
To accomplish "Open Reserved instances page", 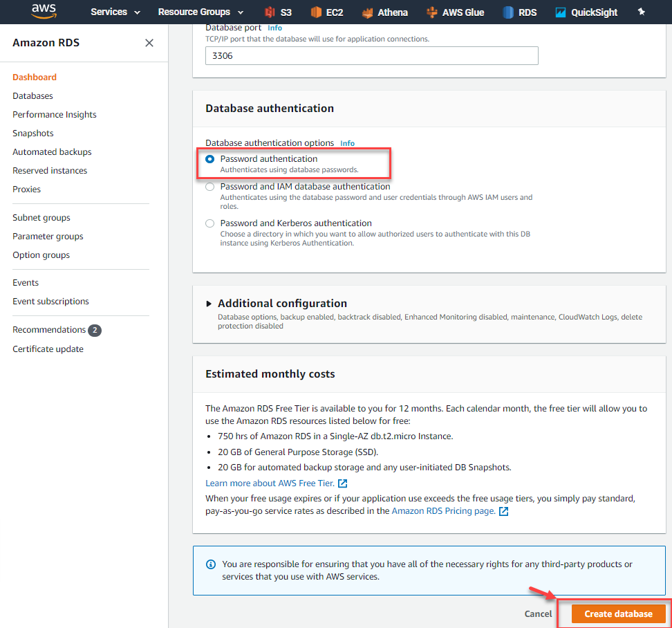I will pyautogui.click(x=50, y=171).
